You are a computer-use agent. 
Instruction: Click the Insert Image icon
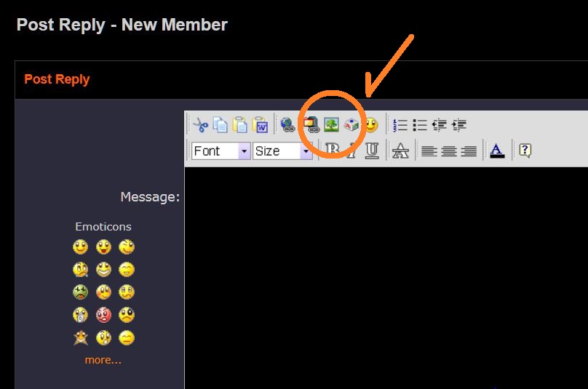coord(331,125)
